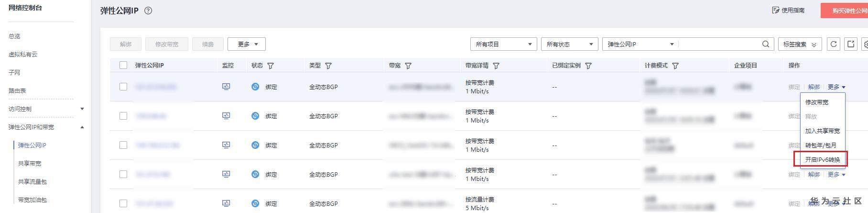Open the 使用指南 link
Image resolution: width=868 pixels, height=213 pixels.
pos(788,10)
